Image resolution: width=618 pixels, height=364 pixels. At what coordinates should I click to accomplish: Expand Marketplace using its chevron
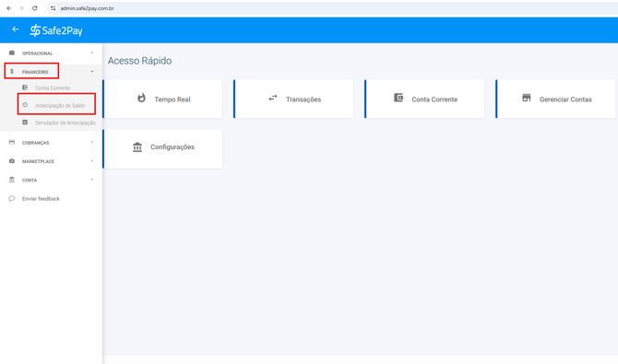coord(92,160)
